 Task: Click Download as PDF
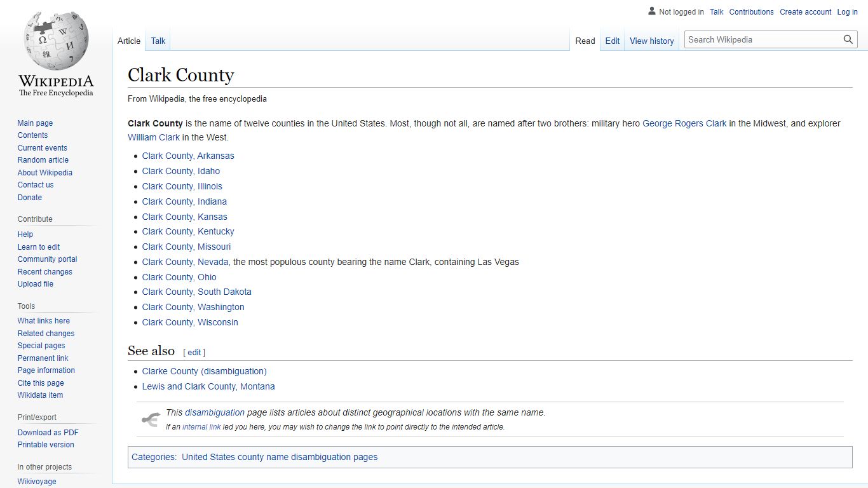pos(48,433)
